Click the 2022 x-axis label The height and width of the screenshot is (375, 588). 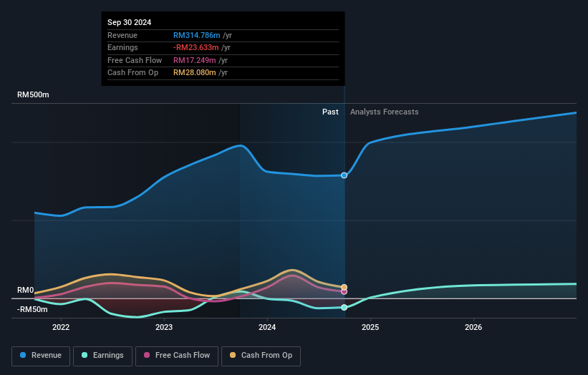(x=61, y=328)
